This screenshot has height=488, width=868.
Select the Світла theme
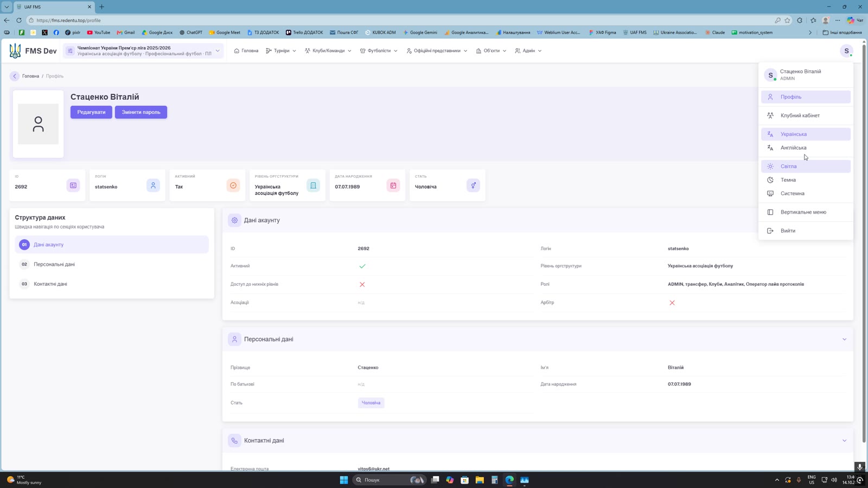pos(806,166)
